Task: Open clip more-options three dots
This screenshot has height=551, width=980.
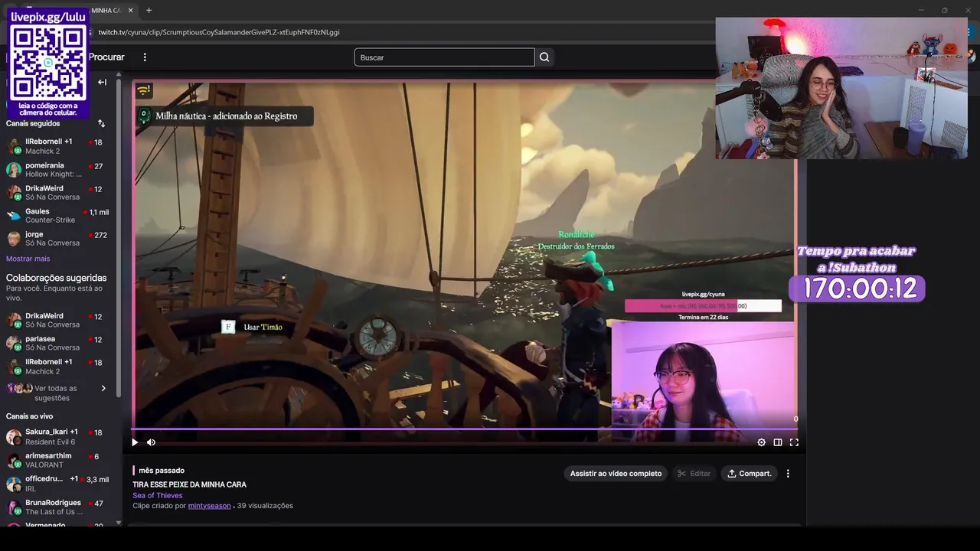Action: point(788,474)
